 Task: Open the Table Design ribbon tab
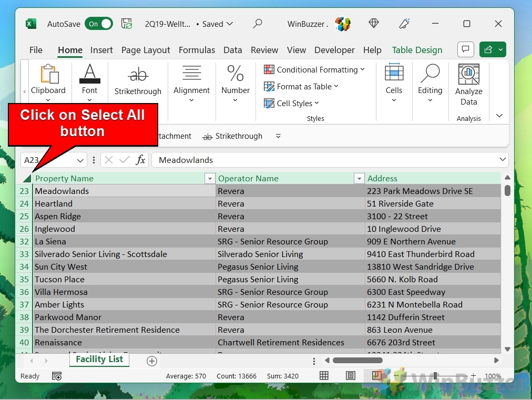point(417,50)
